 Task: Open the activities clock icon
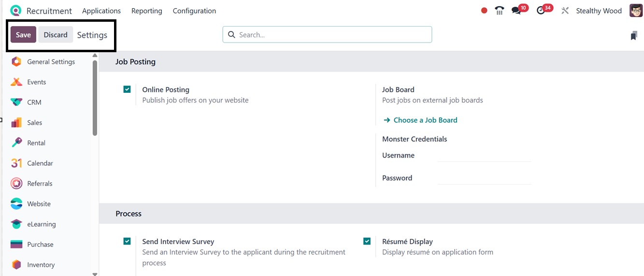click(x=541, y=11)
